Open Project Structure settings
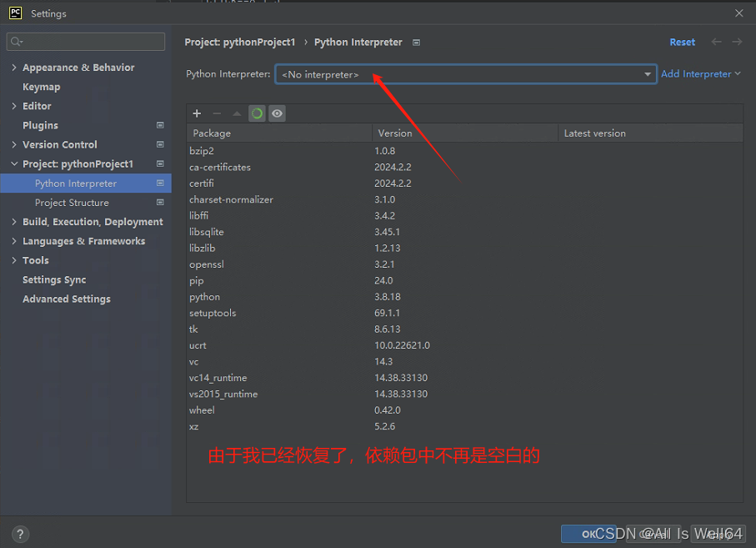756x548 pixels. [72, 203]
